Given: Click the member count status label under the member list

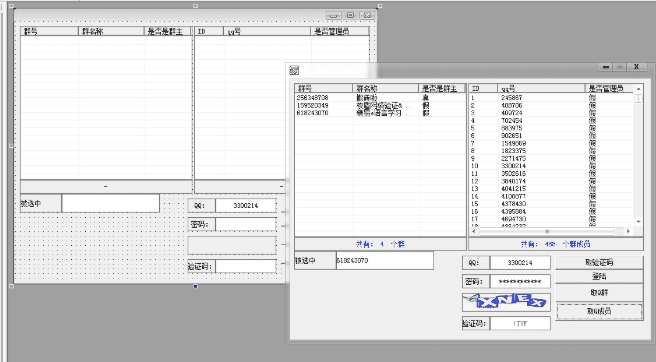Looking at the screenshot, I should coord(556,244).
